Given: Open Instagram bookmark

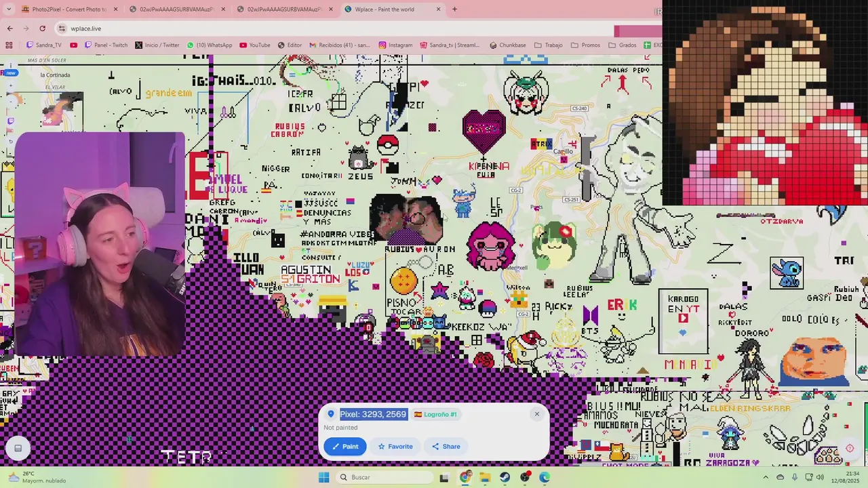Looking at the screenshot, I should 396,45.
